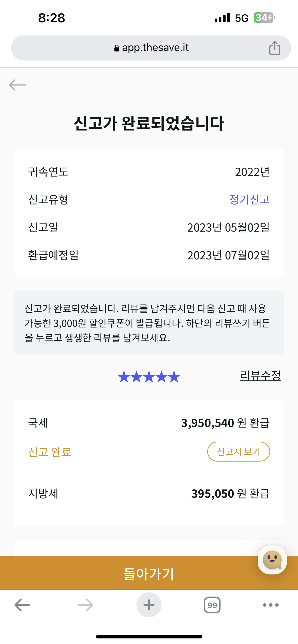The width and height of the screenshot is (298, 644).
Task: Open the chat assistant bubble
Action: [272, 560]
